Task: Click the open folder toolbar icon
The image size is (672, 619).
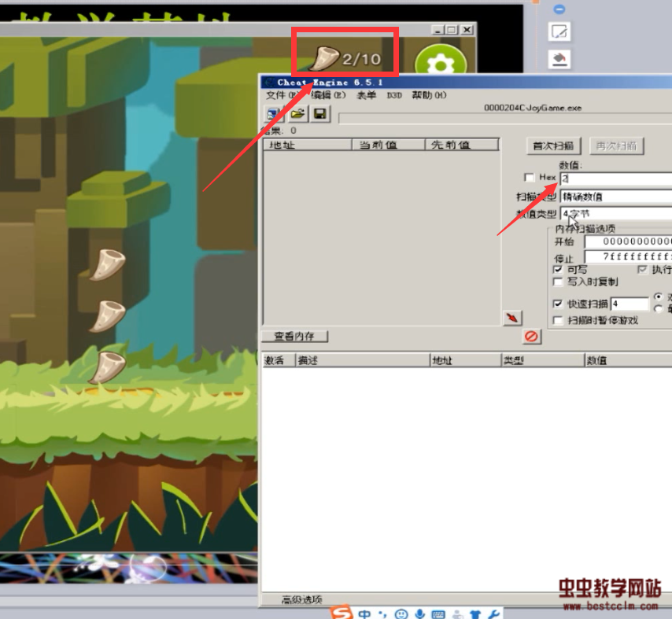Action: (297, 114)
